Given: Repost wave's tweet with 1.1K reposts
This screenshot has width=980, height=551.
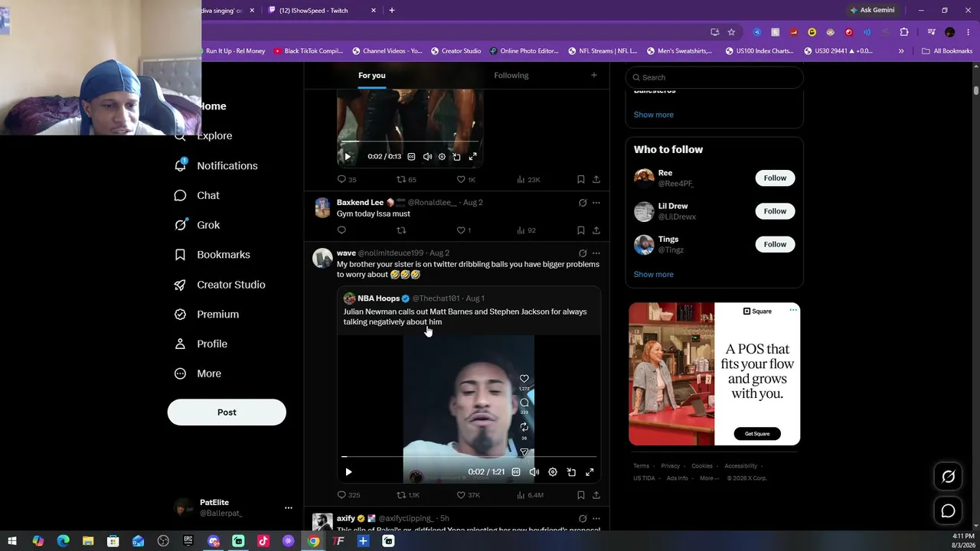Looking at the screenshot, I should click(408, 495).
